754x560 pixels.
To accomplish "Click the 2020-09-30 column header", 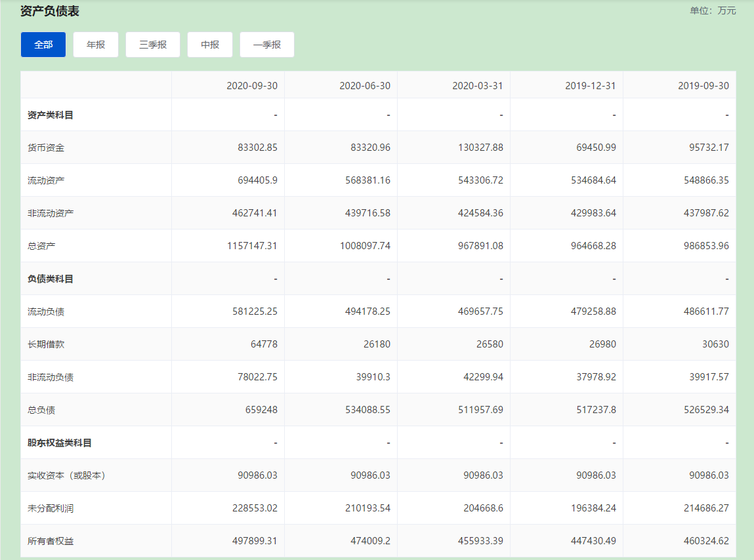I will pos(252,86).
